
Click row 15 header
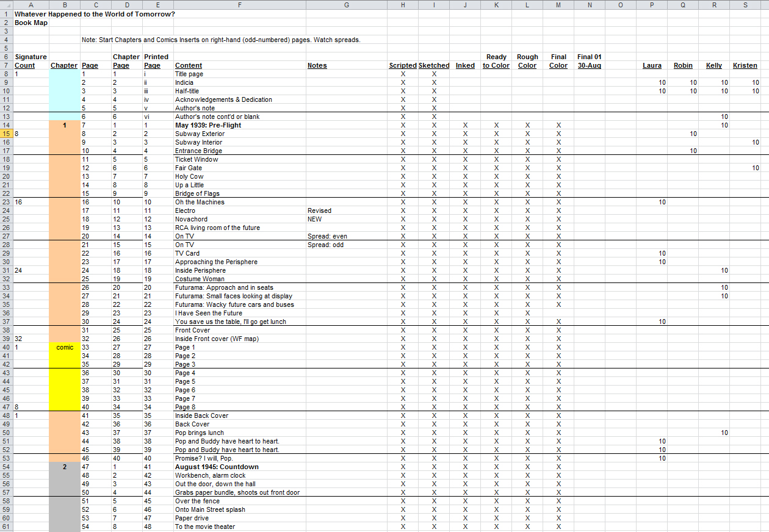pyautogui.click(x=6, y=134)
